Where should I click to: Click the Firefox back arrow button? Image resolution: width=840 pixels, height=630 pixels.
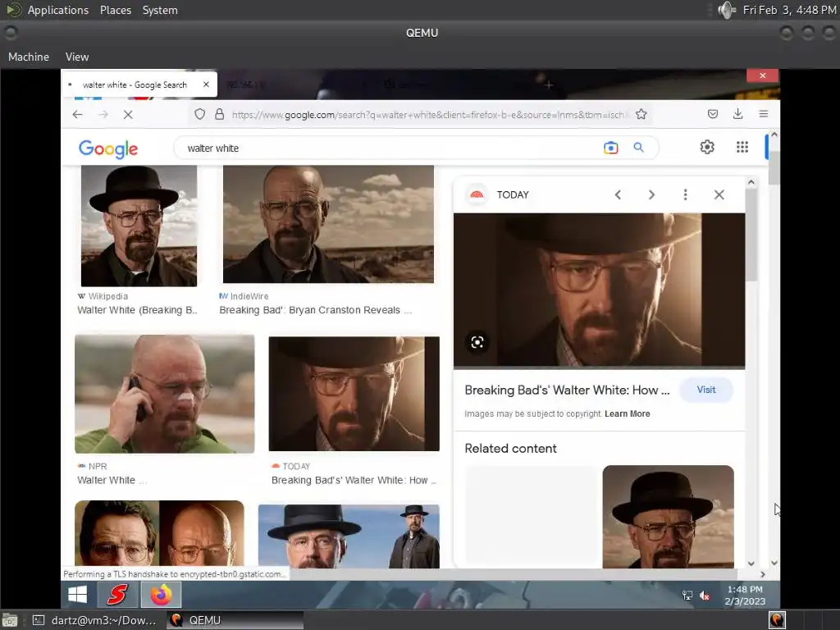point(78,114)
